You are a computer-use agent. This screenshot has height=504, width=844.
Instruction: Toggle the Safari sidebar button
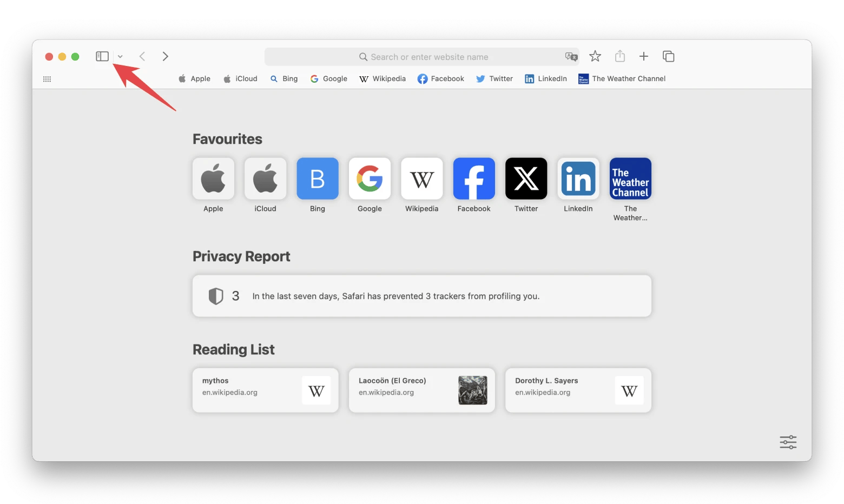(x=102, y=56)
